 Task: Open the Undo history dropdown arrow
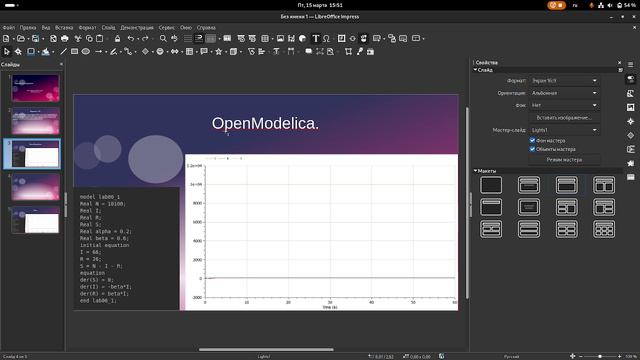138,39
